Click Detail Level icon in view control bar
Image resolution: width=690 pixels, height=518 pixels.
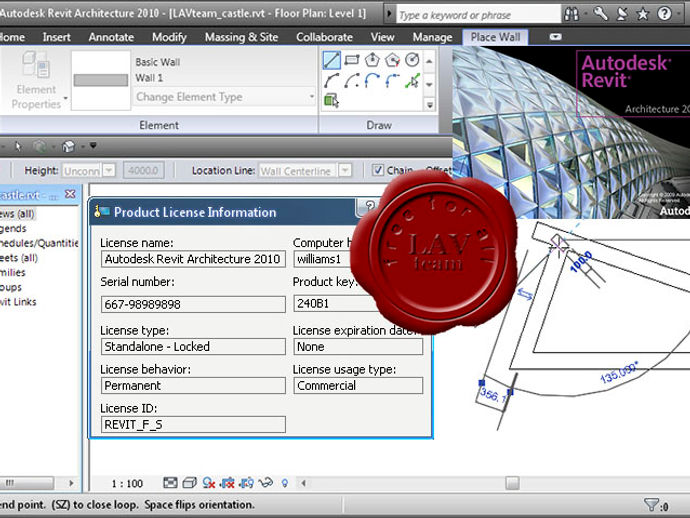pos(170,483)
